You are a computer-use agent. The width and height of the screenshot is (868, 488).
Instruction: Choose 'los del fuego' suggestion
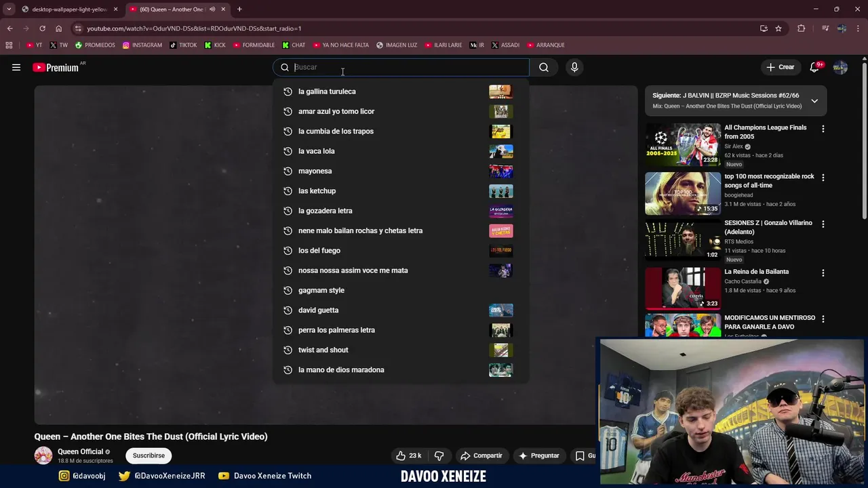[x=401, y=250]
